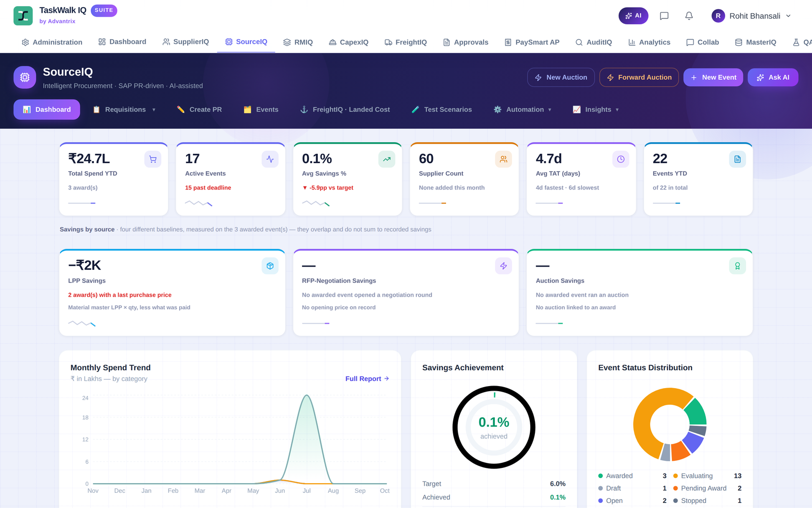The height and width of the screenshot is (508, 812).
Task: Click the Open legend color dot
Action: [600, 501]
